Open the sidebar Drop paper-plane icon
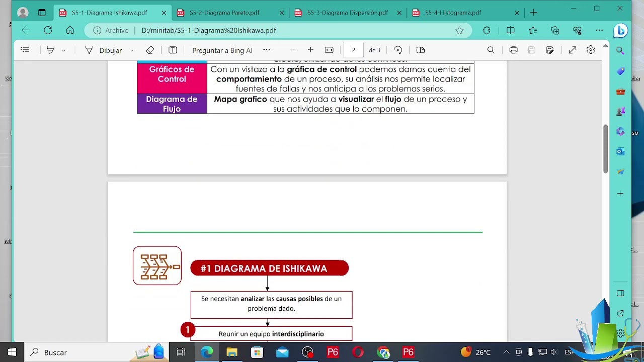The width and height of the screenshot is (644, 362). pos(620,171)
